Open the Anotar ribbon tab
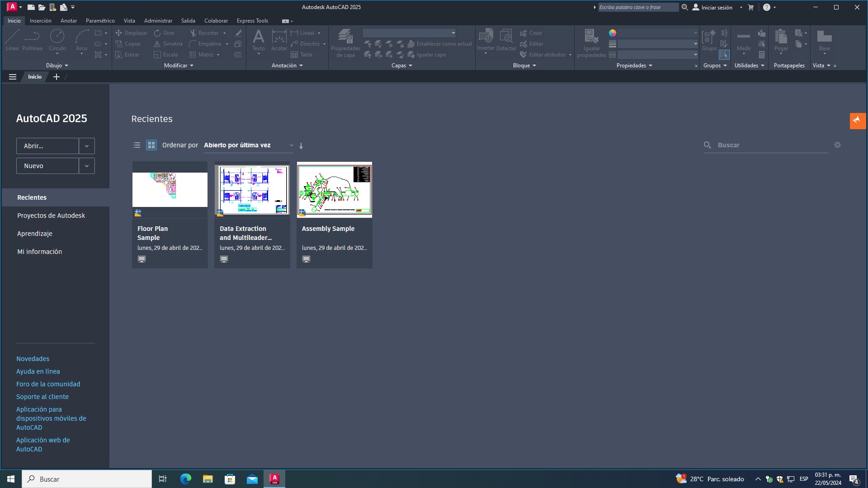Image resolution: width=868 pixels, height=488 pixels. (x=69, y=21)
